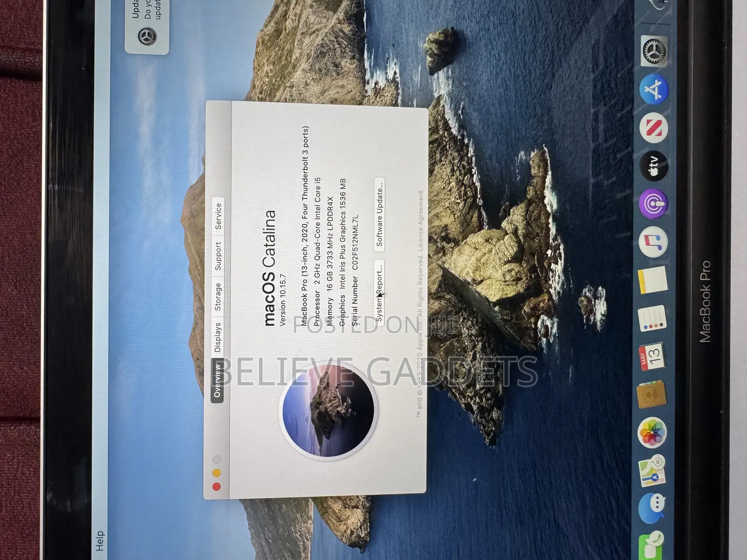Image resolution: width=747 pixels, height=560 pixels.
Task: Click the 'MacBook Pro (13-inch, 2020...' model line
Action: point(304,226)
